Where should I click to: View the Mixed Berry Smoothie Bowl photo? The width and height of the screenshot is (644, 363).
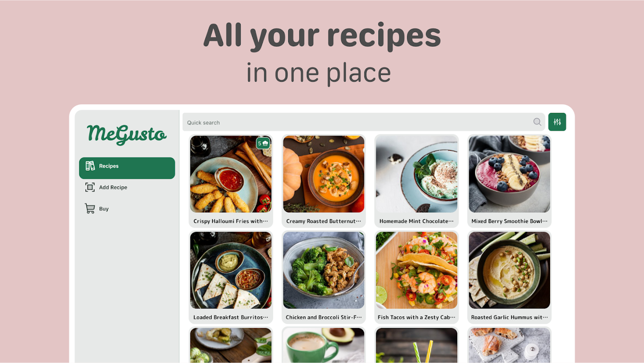[509, 174]
